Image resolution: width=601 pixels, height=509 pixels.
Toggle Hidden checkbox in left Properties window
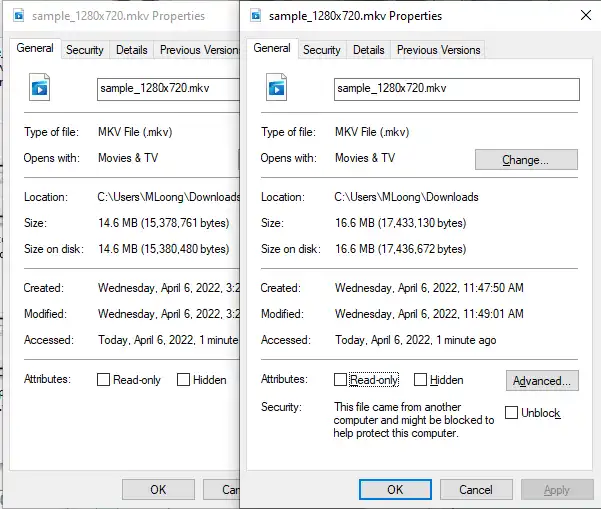click(183, 379)
